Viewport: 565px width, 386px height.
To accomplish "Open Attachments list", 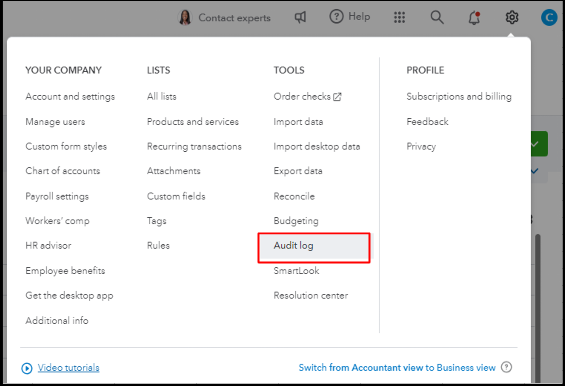I will [x=174, y=171].
